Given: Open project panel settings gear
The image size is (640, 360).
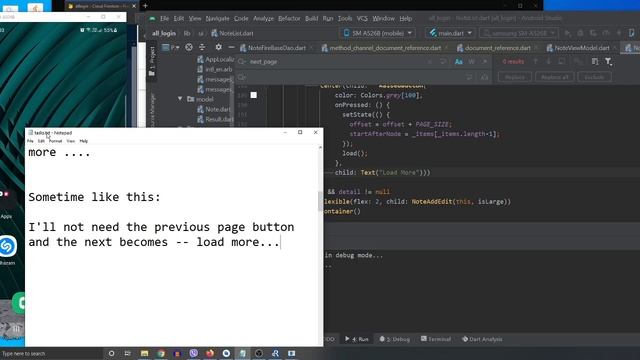Looking at the screenshot, I should point(218,47).
